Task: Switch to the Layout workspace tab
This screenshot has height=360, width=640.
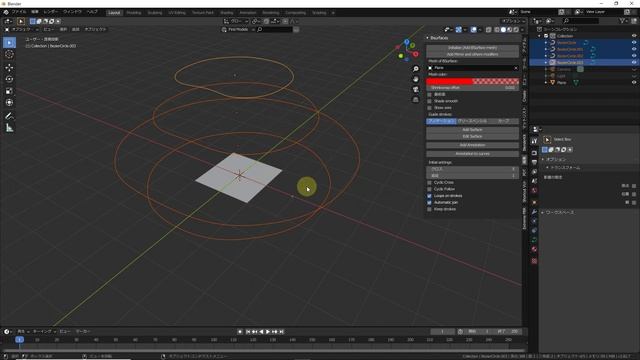Action: [114, 13]
